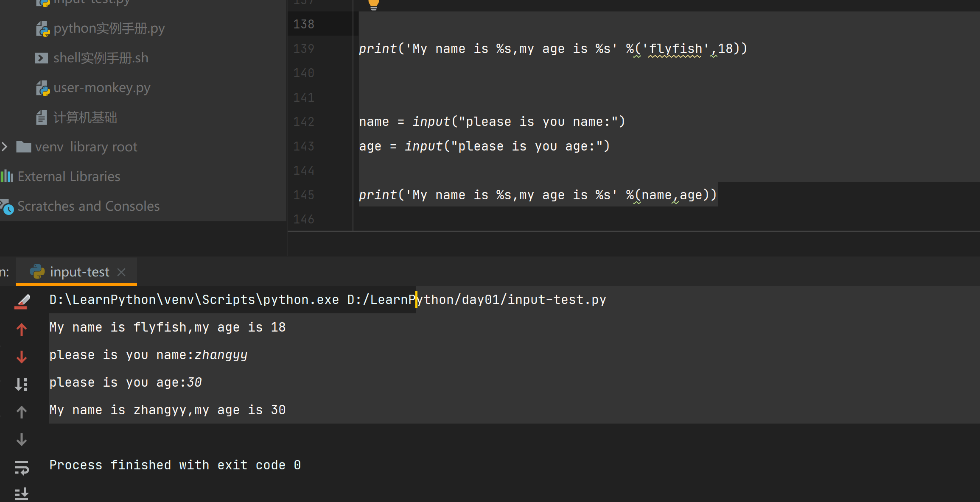Image resolution: width=980 pixels, height=502 pixels.
Task: Click the red down arrow in Run toolbar
Action: [x=22, y=357]
